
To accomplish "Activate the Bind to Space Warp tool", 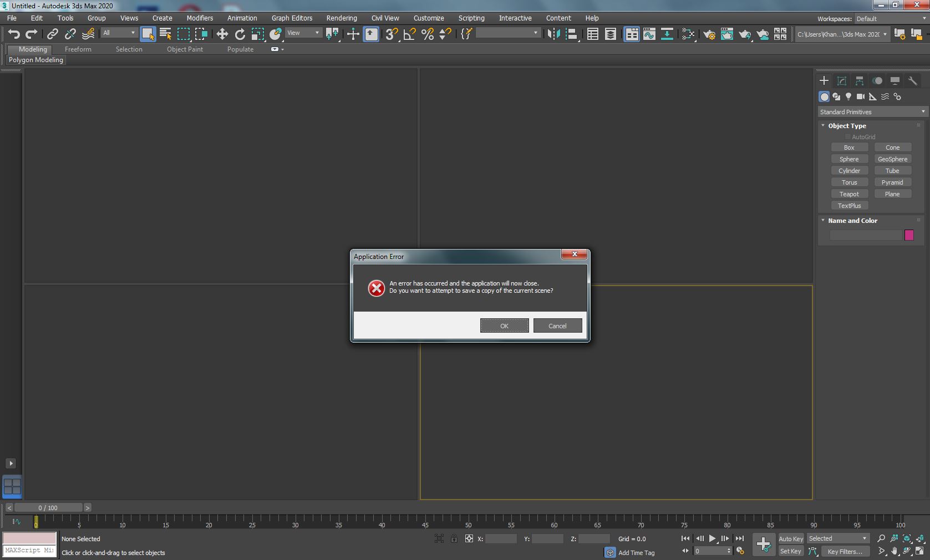I will point(88,34).
